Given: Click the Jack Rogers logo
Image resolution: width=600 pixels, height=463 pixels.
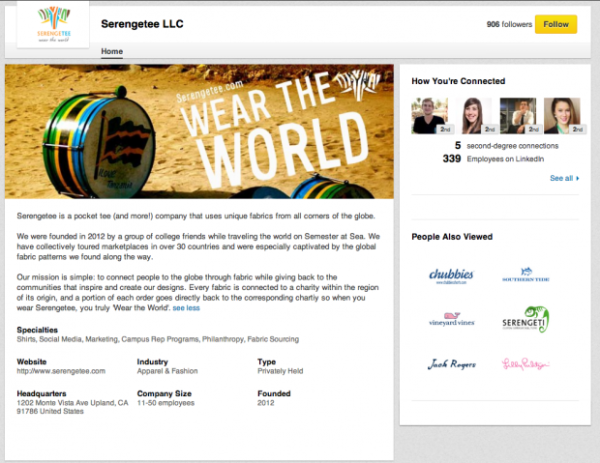Looking at the screenshot, I should 452,364.
